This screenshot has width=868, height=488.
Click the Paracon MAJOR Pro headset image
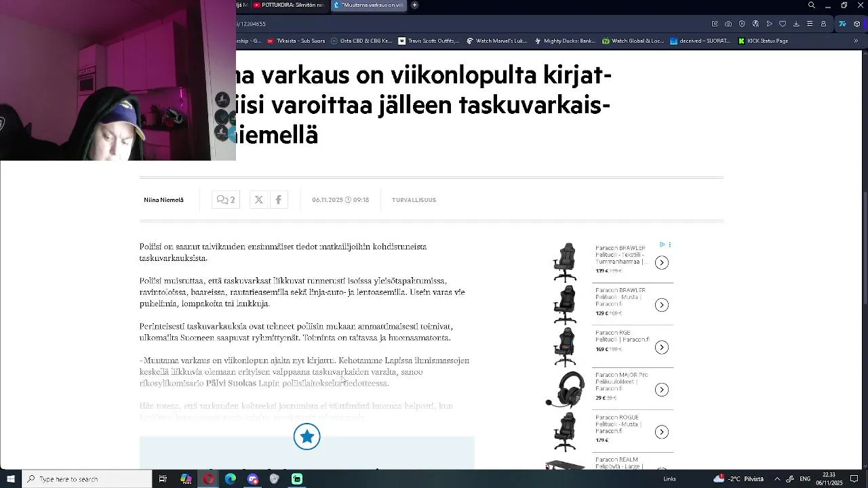tap(565, 389)
